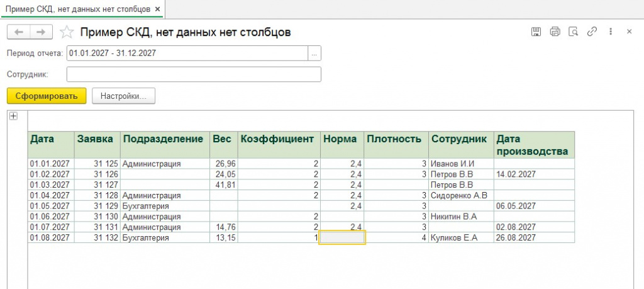Select Петров В.В in the 31 126 row
Viewport: 644px width, 289px height.
pos(461,174)
